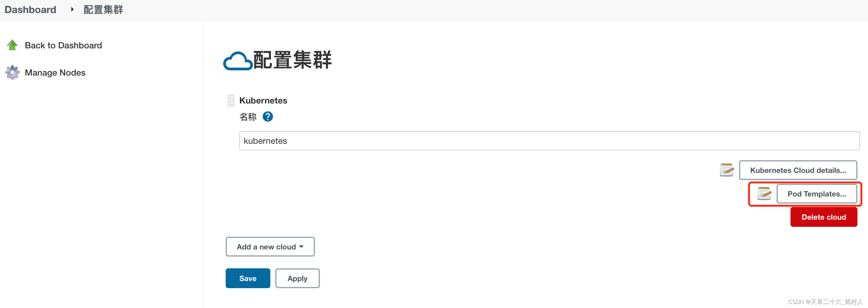Grab the drag handle beside Kubernetes section
Screen dimensions: 868x308
[231, 100]
